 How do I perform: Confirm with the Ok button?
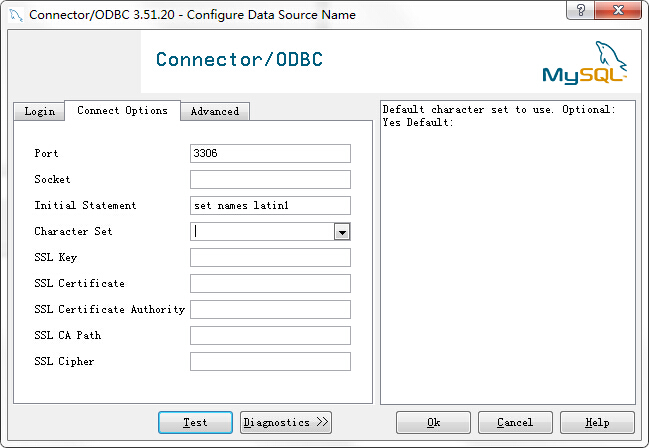point(434,422)
